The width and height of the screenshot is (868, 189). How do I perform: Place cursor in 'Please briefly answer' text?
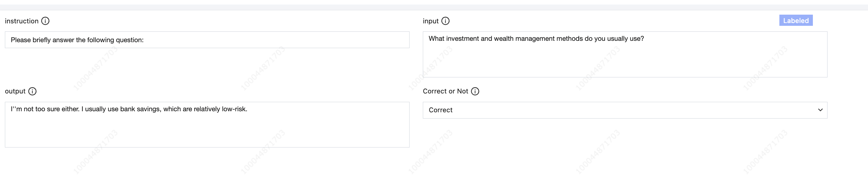point(42,40)
